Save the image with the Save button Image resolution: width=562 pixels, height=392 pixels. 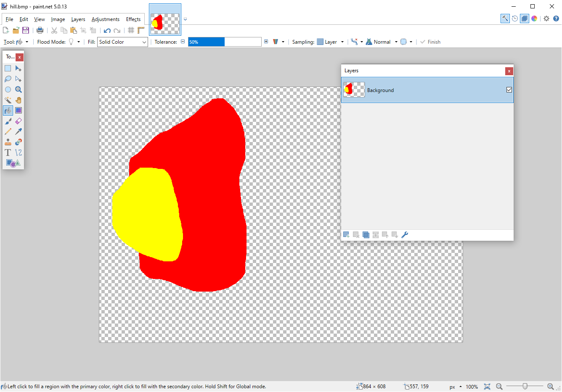coord(26,30)
